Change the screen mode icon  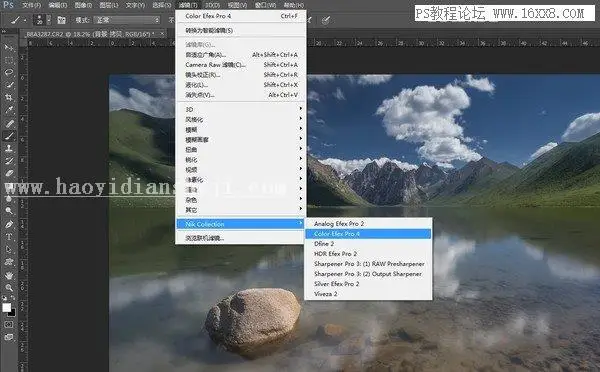(x=9, y=337)
